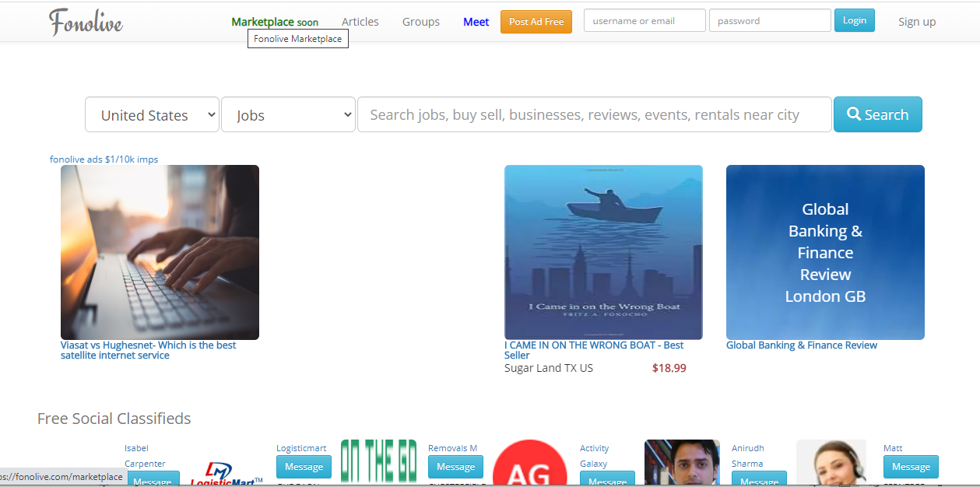Click into the main search box
The width and height of the screenshot is (980, 487).
pos(595,114)
